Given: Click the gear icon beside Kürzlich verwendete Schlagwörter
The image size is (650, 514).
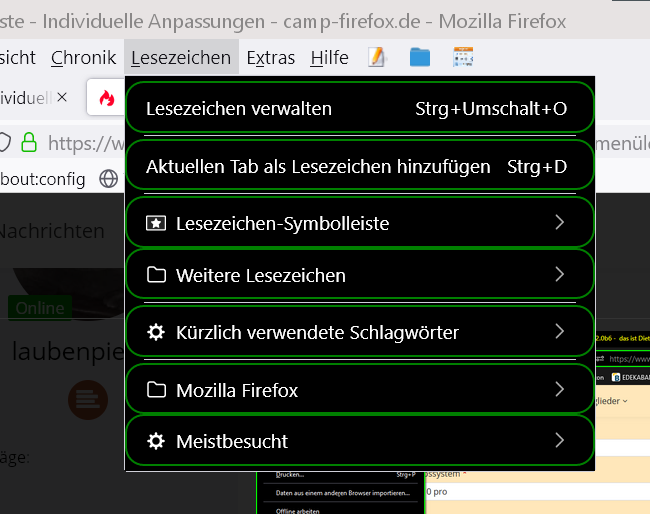Looking at the screenshot, I should pyautogui.click(x=156, y=332).
